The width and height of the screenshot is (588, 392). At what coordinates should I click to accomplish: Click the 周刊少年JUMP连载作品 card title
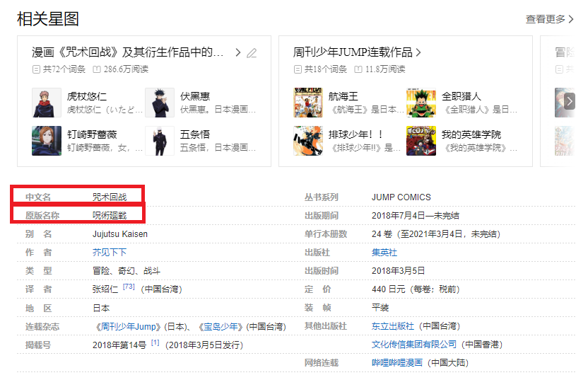(353, 52)
